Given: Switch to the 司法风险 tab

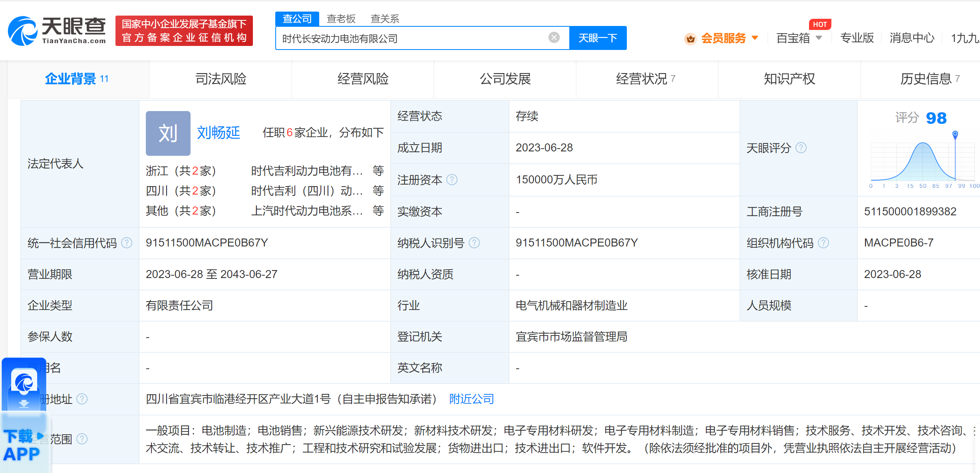Looking at the screenshot, I should tap(221, 79).
